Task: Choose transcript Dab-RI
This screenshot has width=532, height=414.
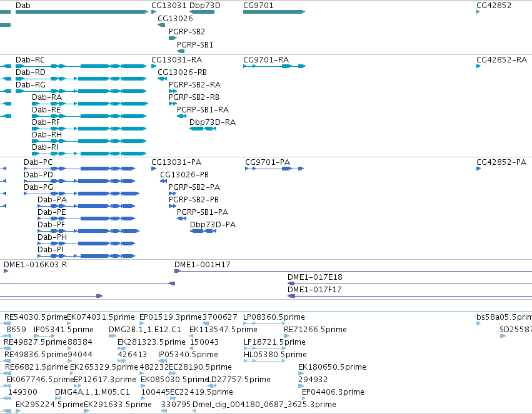Action: point(89,154)
